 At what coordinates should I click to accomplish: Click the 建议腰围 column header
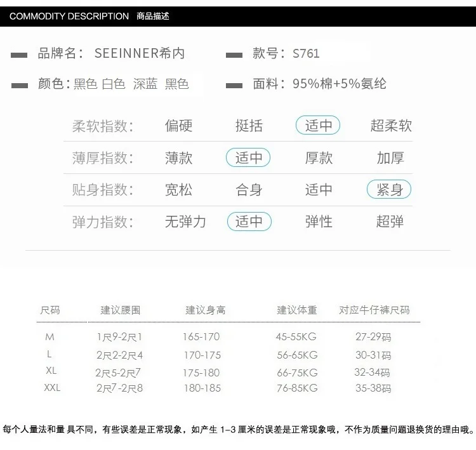(x=121, y=310)
